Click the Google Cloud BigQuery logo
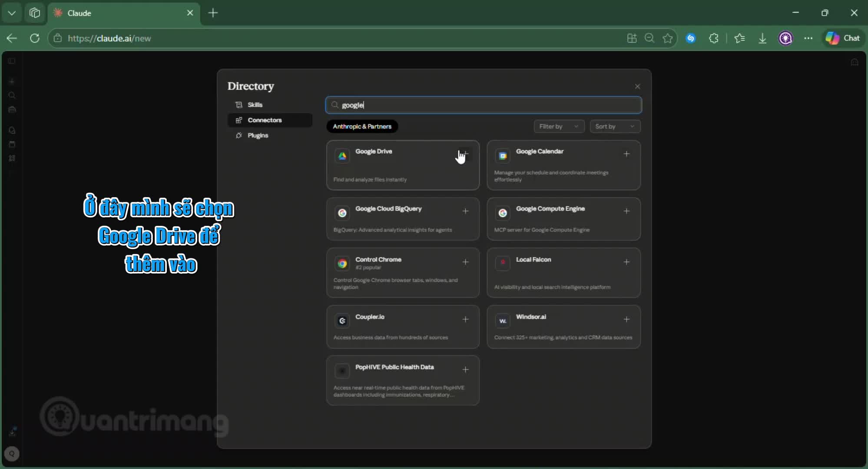This screenshot has height=469, width=868. pos(342,213)
